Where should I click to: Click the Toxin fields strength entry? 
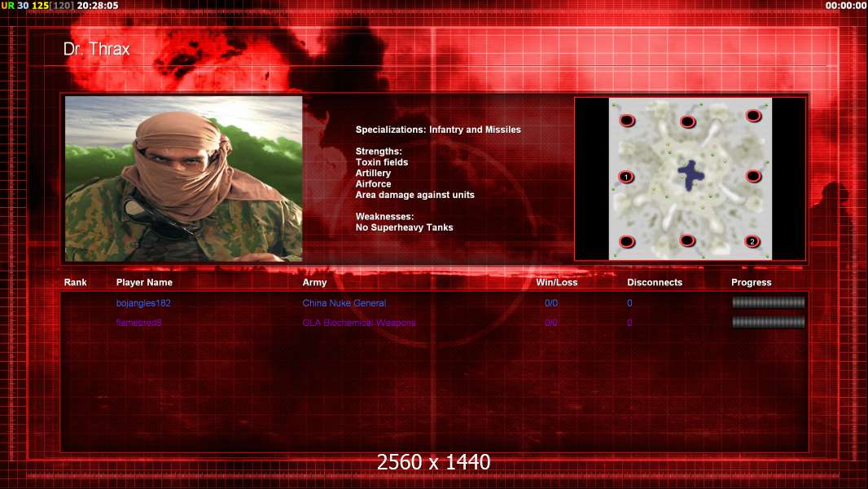[x=381, y=162]
